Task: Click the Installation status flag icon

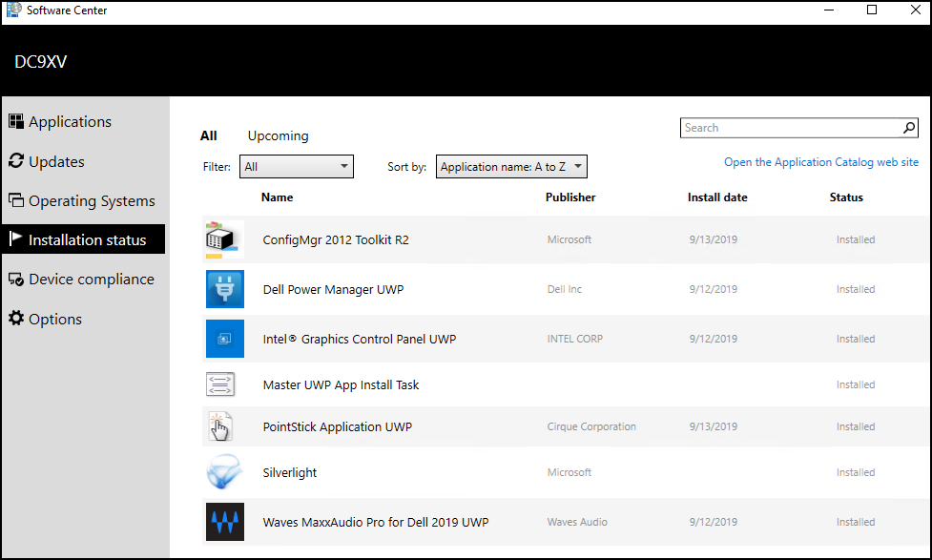Action: (x=15, y=239)
